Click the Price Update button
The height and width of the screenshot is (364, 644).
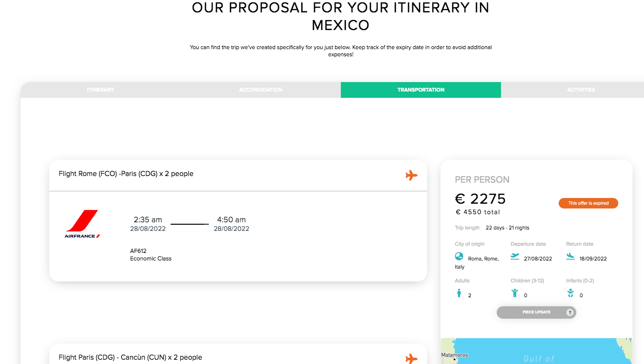[536, 312]
